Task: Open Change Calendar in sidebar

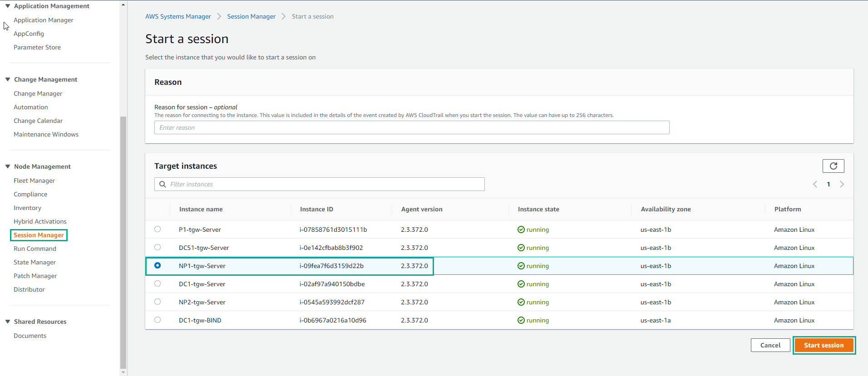Action: pyautogui.click(x=38, y=121)
